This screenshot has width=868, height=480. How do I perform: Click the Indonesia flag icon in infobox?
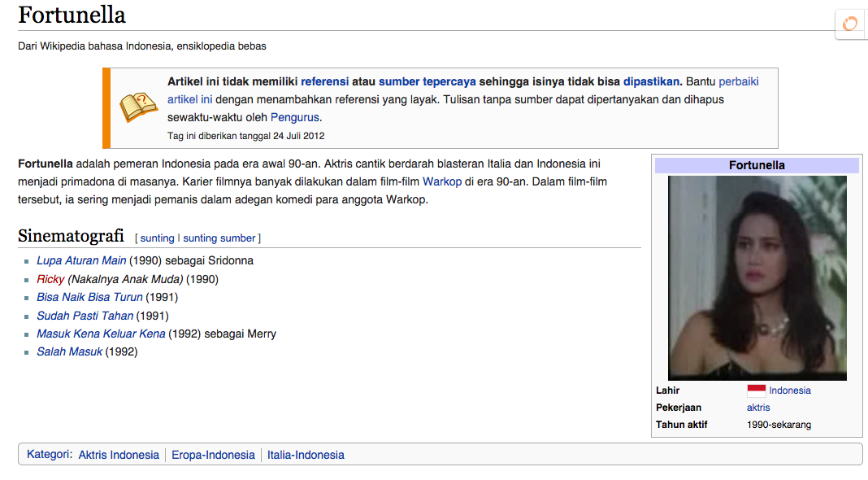(756, 391)
